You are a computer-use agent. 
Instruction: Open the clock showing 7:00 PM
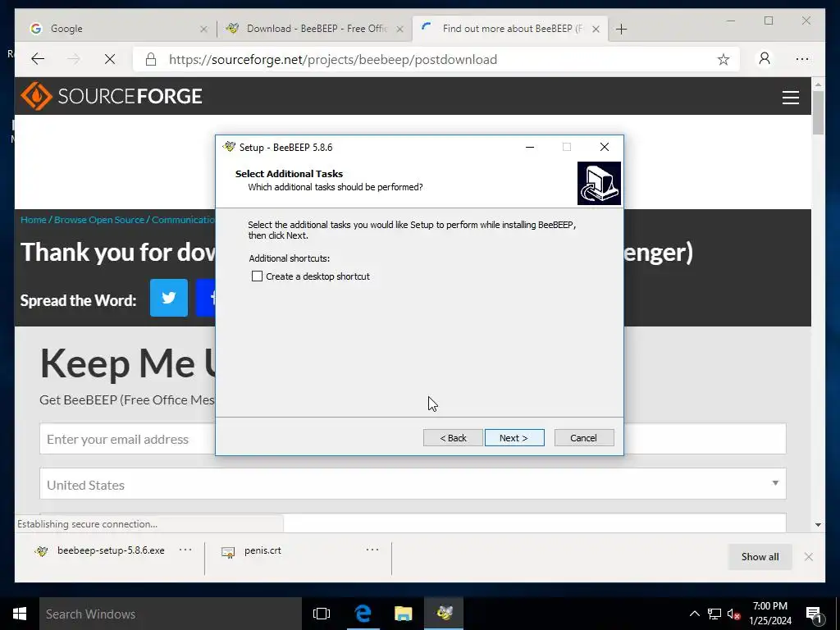770,614
